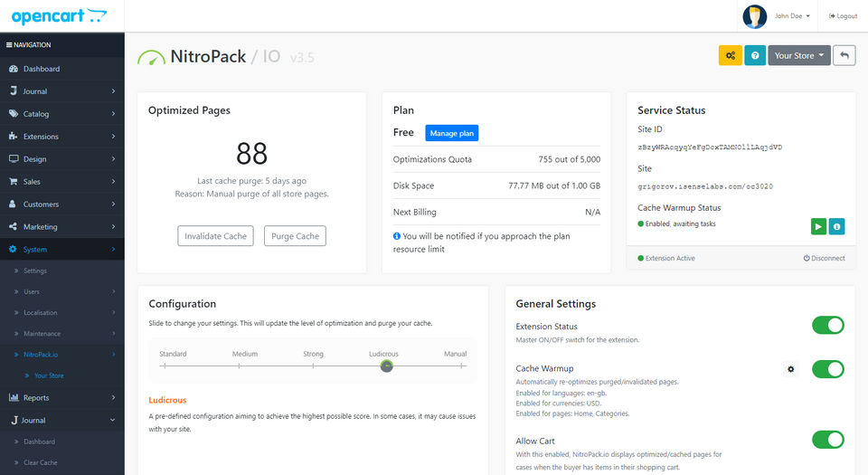
Task: Open Cache Warmup gear settings
Action: (790, 369)
